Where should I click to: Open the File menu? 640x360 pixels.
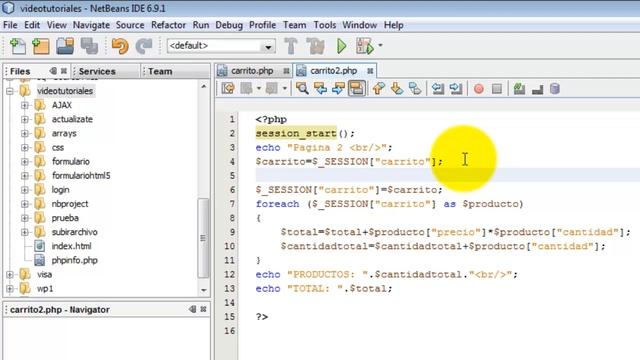10,25
